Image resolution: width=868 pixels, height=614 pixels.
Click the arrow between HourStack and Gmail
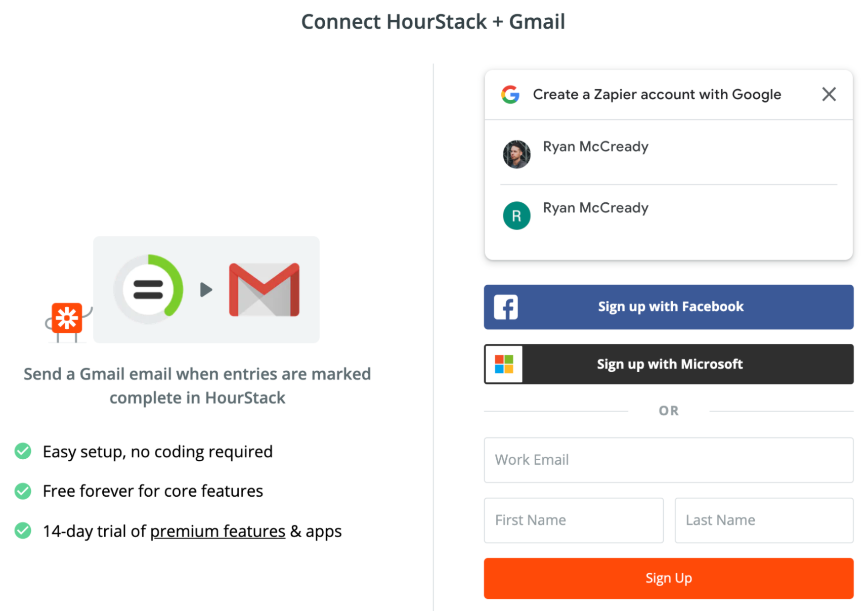pos(206,290)
